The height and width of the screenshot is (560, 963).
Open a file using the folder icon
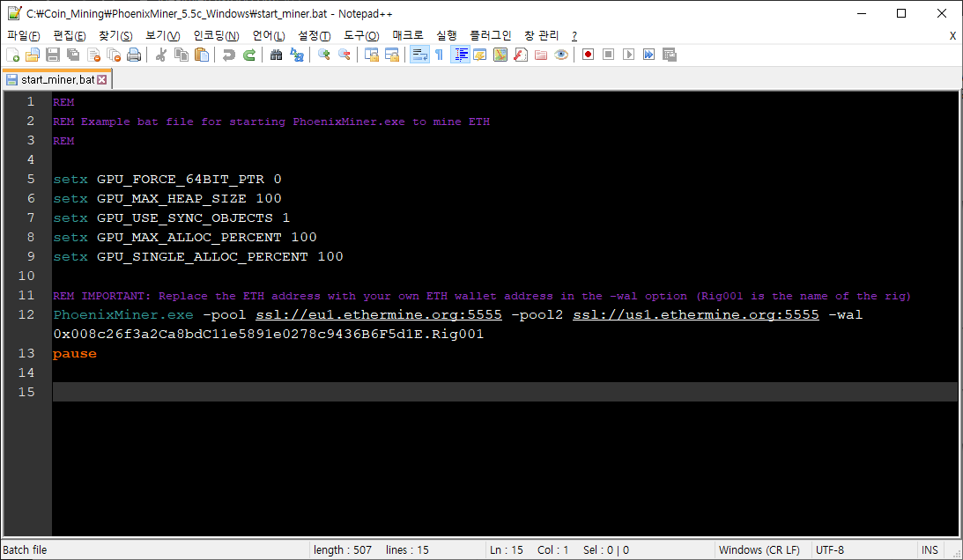[33, 55]
